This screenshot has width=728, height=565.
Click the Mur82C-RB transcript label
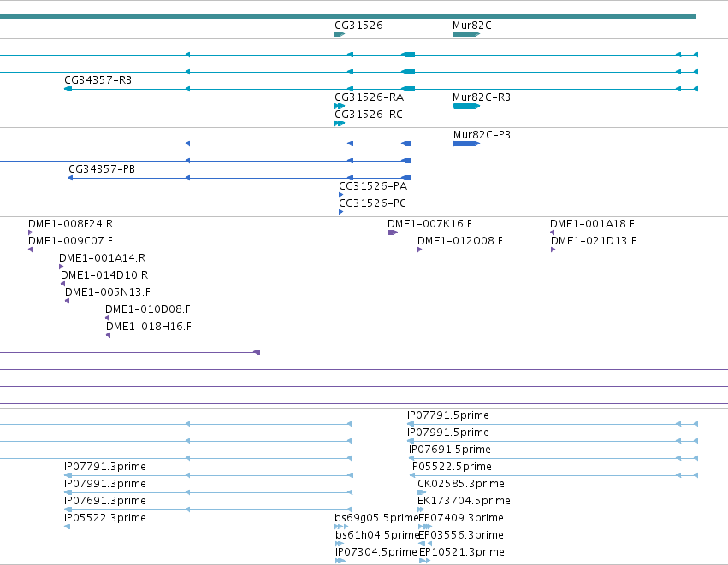pyautogui.click(x=482, y=97)
